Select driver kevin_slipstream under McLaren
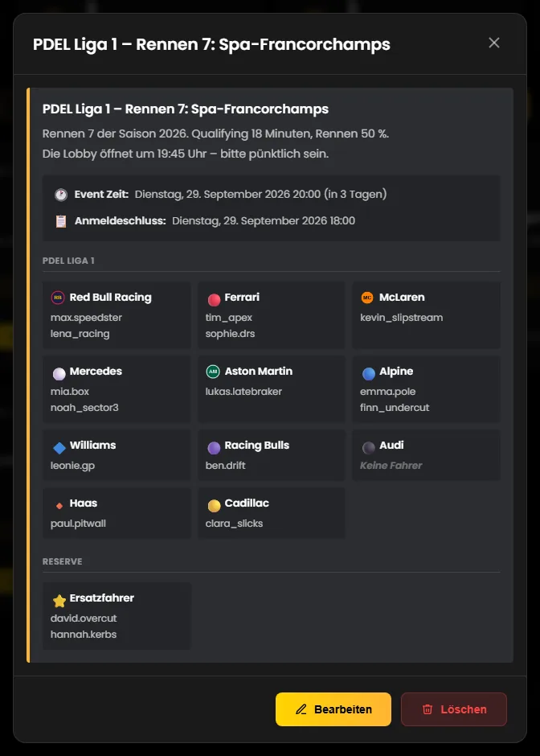 [401, 317]
